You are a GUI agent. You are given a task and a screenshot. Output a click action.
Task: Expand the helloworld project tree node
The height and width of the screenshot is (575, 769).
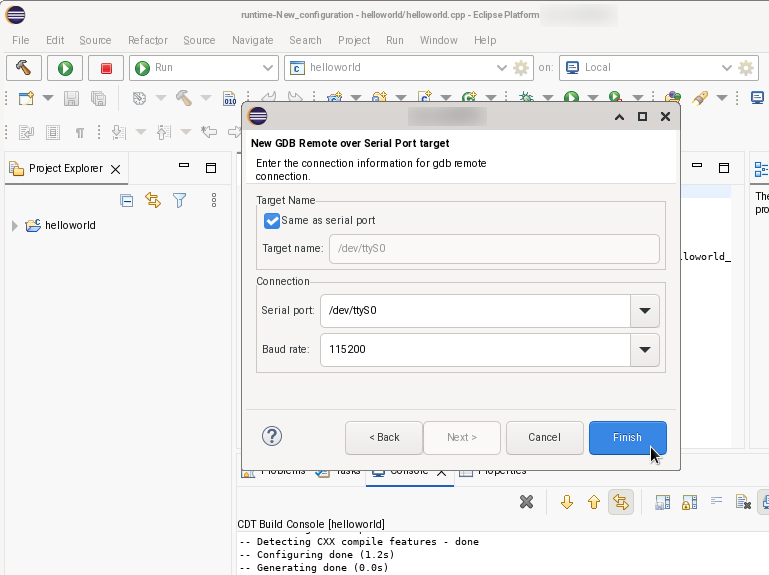[15, 226]
